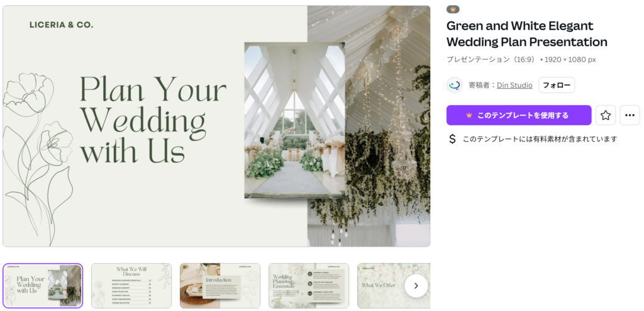
Task: Click the dollar sign paid-content icon
Action: click(x=452, y=139)
